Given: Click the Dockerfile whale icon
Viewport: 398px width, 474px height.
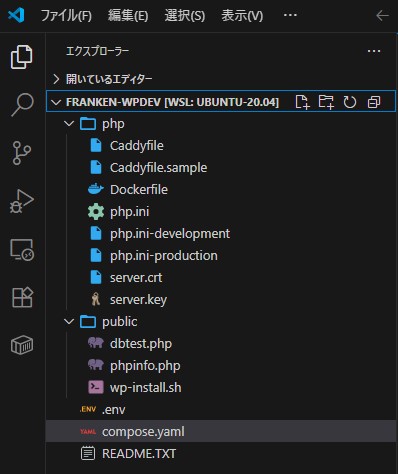Looking at the screenshot, I should coord(96,189).
